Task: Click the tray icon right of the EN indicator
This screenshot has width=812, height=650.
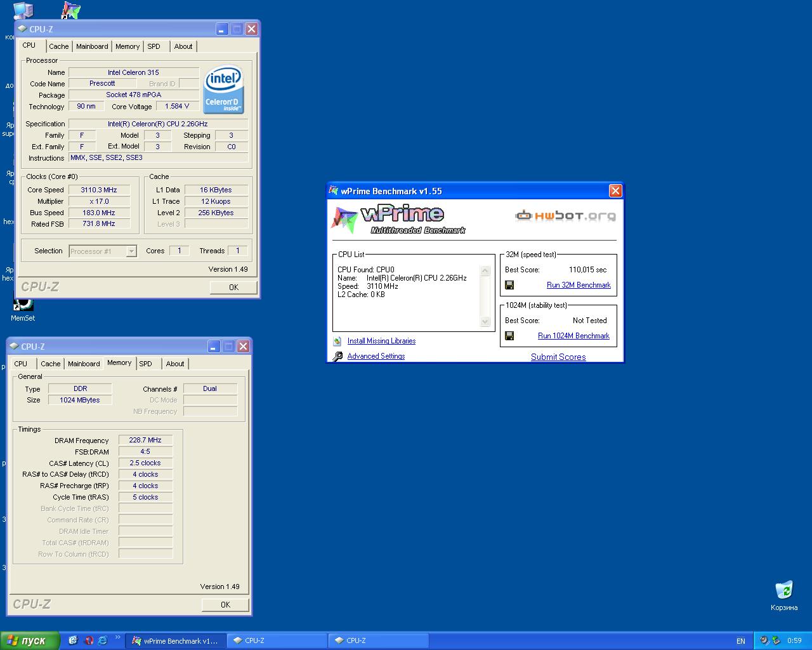Action: (764, 640)
